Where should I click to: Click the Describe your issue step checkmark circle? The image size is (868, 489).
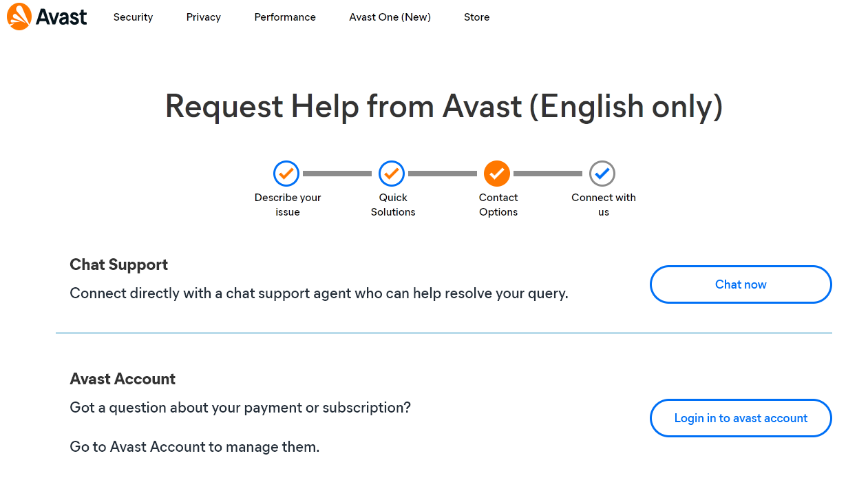point(286,174)
